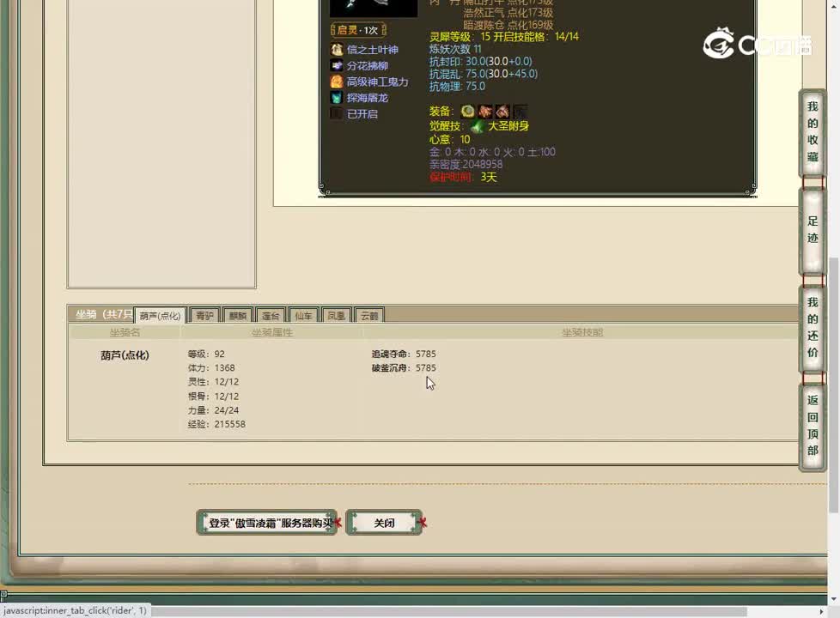Click the 力量: 24/24 mount attribute
This screenshot has height=618, width=840.
coord(213,410)
